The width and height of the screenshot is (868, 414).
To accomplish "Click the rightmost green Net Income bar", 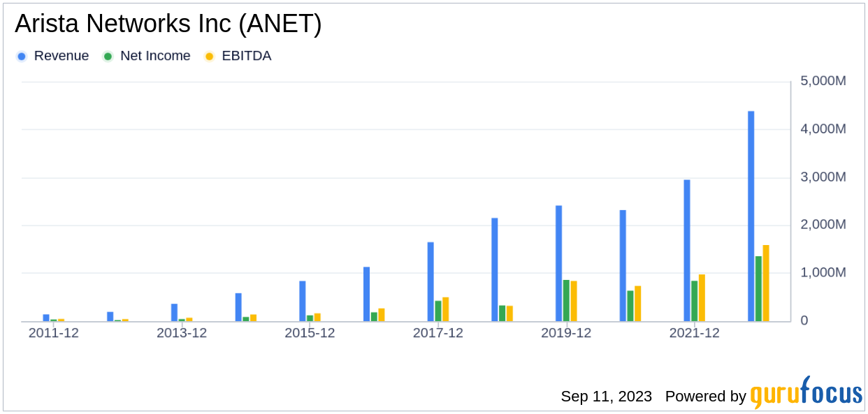I will click(758, 288).
